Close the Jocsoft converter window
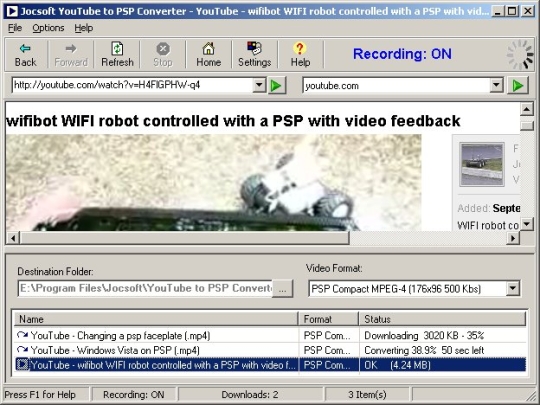Image resolution: width=540 pixels, height=405 pixels. [528, 11]
